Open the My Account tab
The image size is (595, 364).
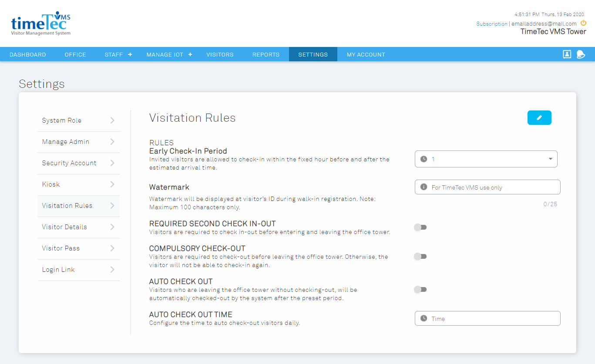pyautogui.click(x=366, y=54)
